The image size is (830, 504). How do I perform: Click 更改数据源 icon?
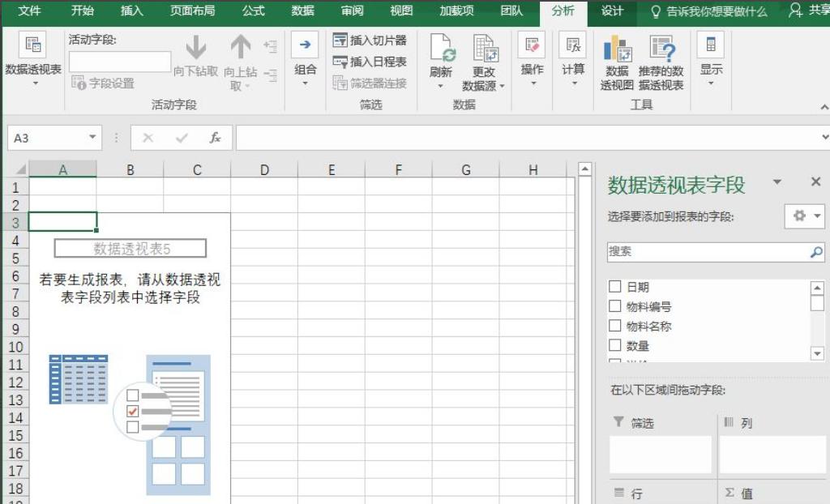coord(486,48)
